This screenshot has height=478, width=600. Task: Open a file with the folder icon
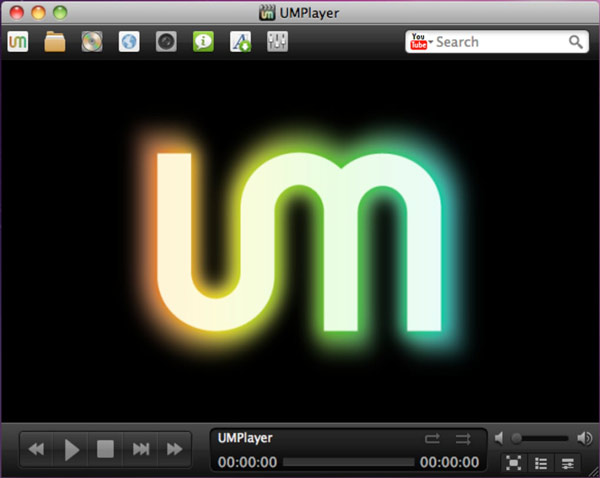[x=55, y=41]
